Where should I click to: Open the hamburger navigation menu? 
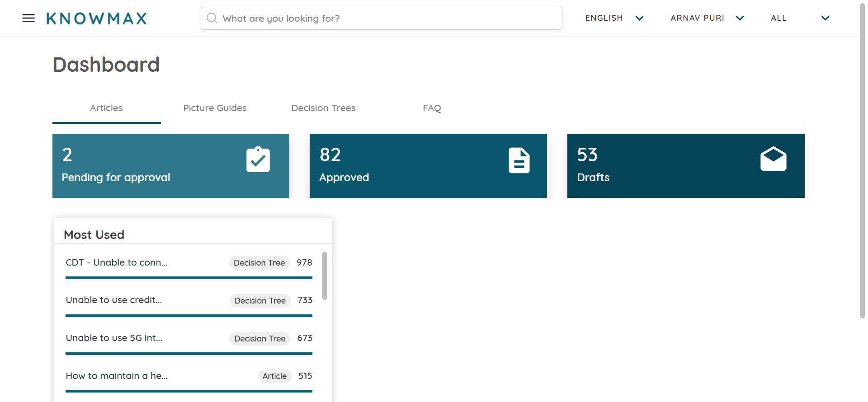[x=28, y=18]
